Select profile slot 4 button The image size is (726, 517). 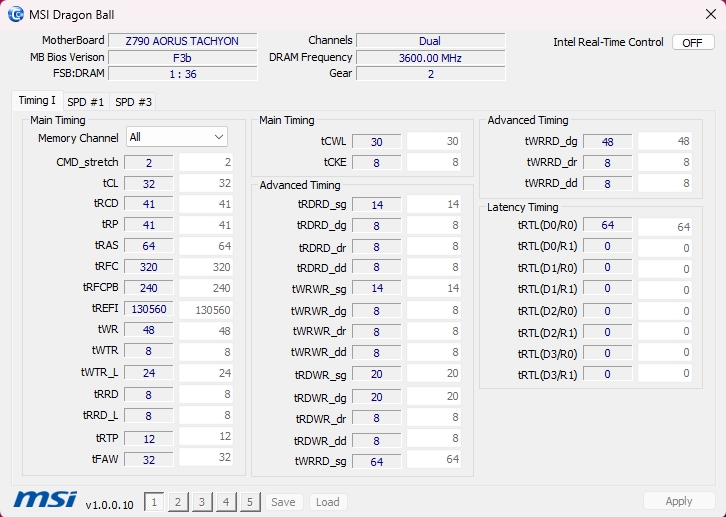[x=226, y=502]
